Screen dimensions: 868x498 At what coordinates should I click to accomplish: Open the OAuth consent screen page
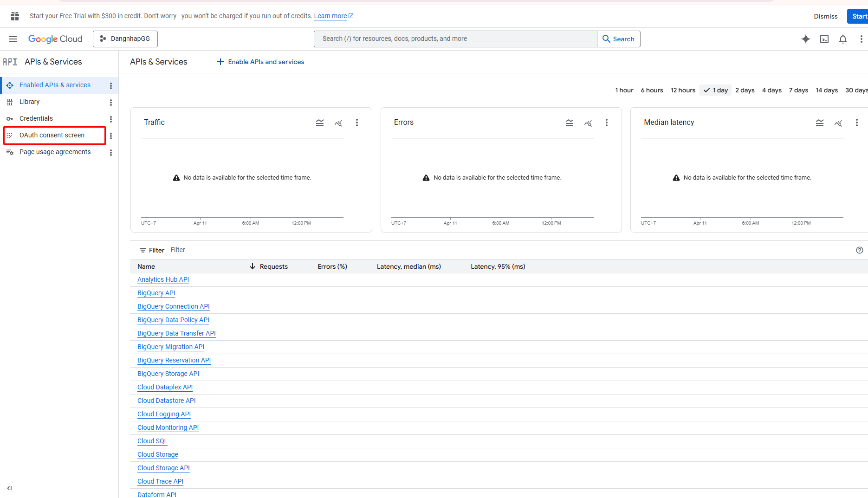point(52,135)
